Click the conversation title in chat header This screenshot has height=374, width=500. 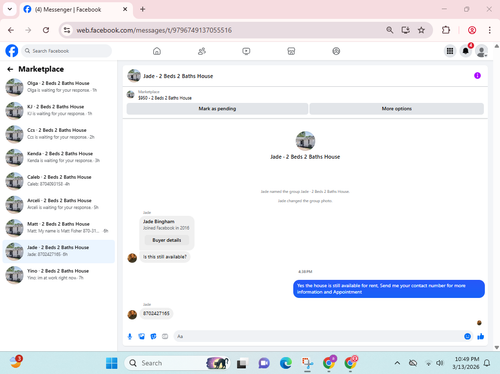[x=178, y=76]
